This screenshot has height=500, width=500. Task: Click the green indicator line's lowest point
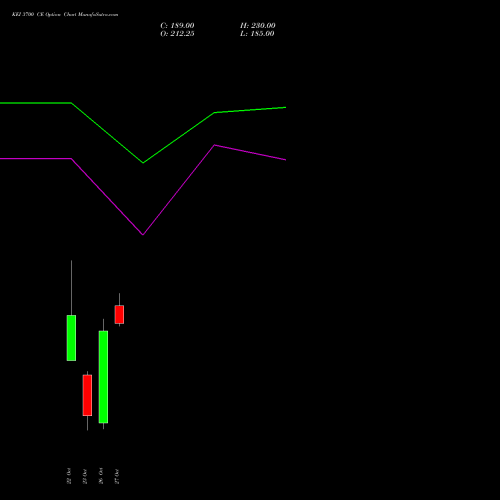pos(143,163)
